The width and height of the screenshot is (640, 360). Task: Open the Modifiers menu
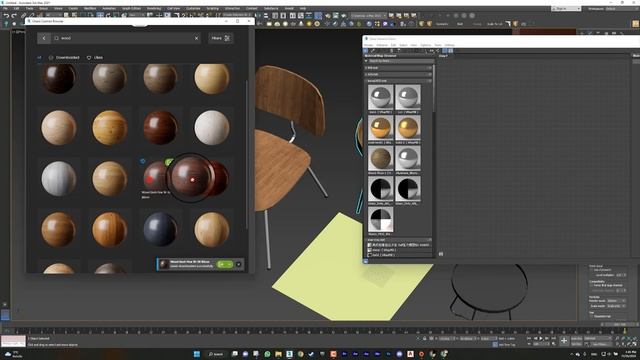pos(90,9)
